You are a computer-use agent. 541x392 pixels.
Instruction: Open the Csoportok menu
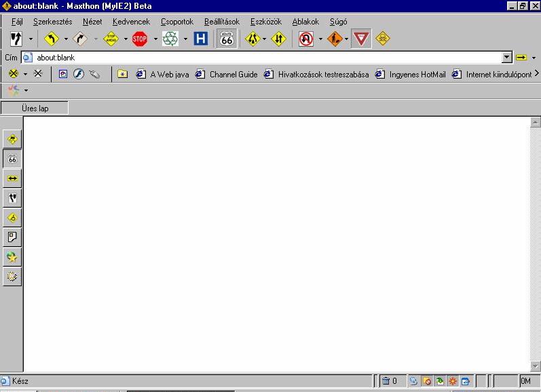(x=177, y=22)
